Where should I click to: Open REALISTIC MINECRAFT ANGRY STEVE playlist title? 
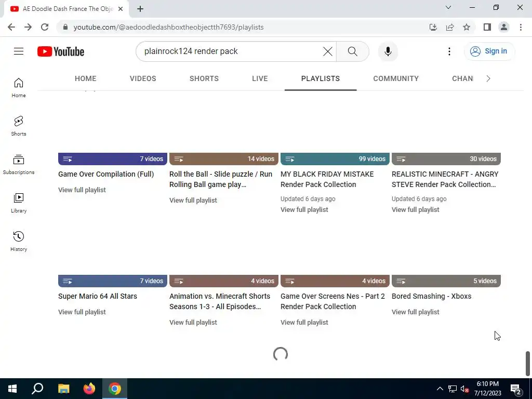[x=445, y=179]
